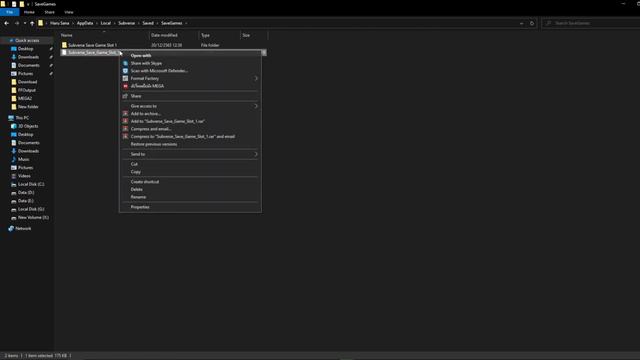The image size is (640, 360).
Task: Select Compress to rar and email option
Action: coord(182,137)
